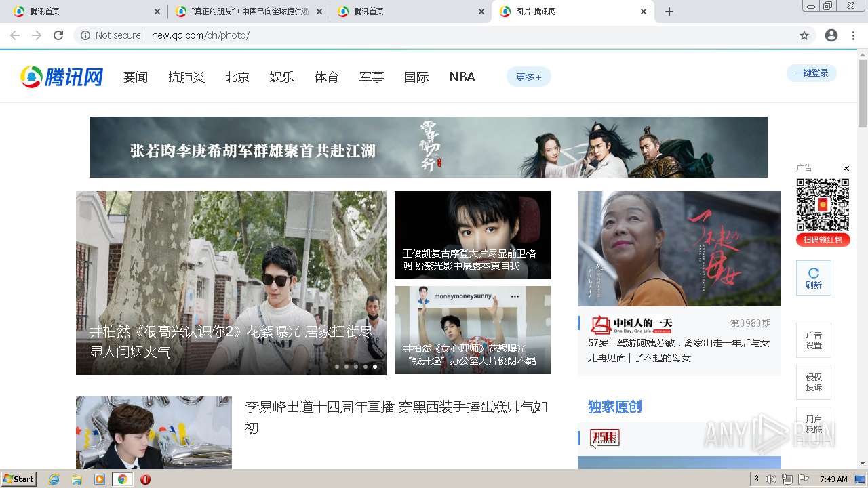Open the 抗肺炎 navigation item

point(186,77)
